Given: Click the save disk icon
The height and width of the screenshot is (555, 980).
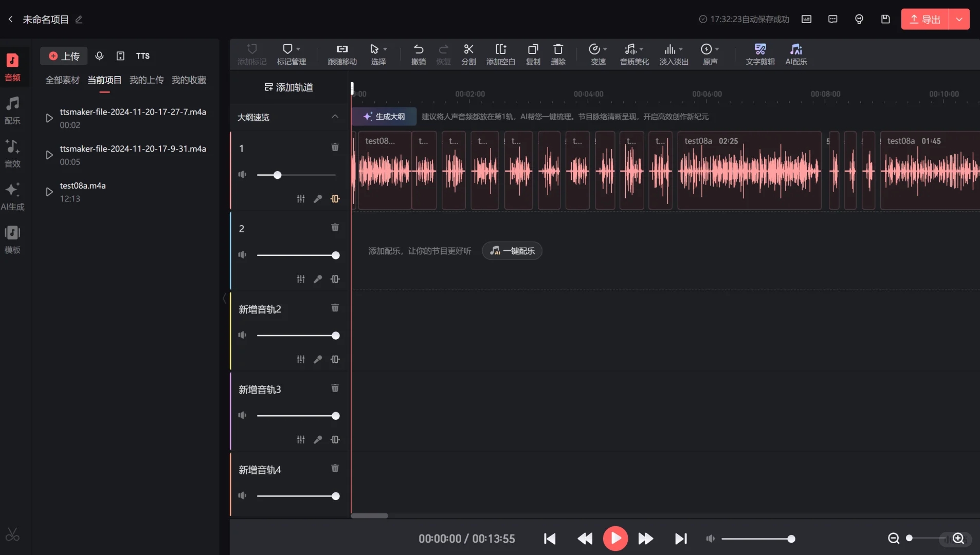Looking at the screenshot, I should click(x=885, y=19).
